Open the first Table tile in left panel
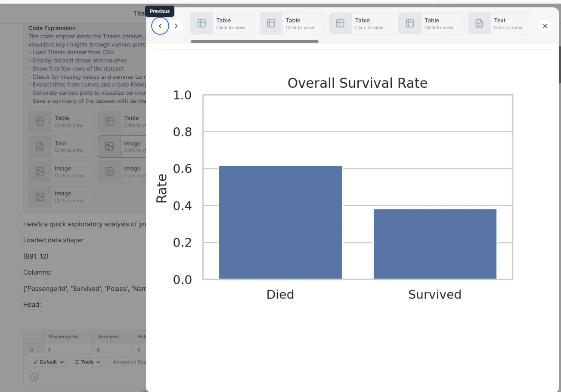 (61, 121)
